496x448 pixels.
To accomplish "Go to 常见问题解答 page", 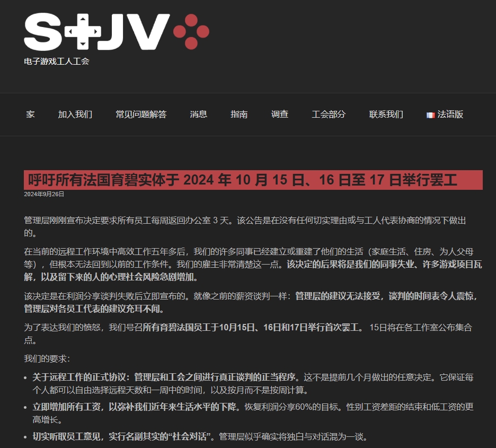I will (141, 114).
